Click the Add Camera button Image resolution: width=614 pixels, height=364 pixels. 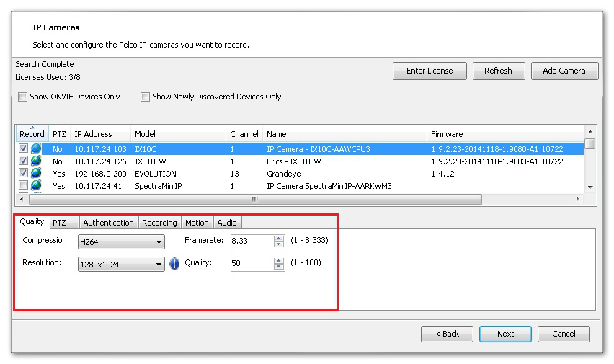(564, 71)
